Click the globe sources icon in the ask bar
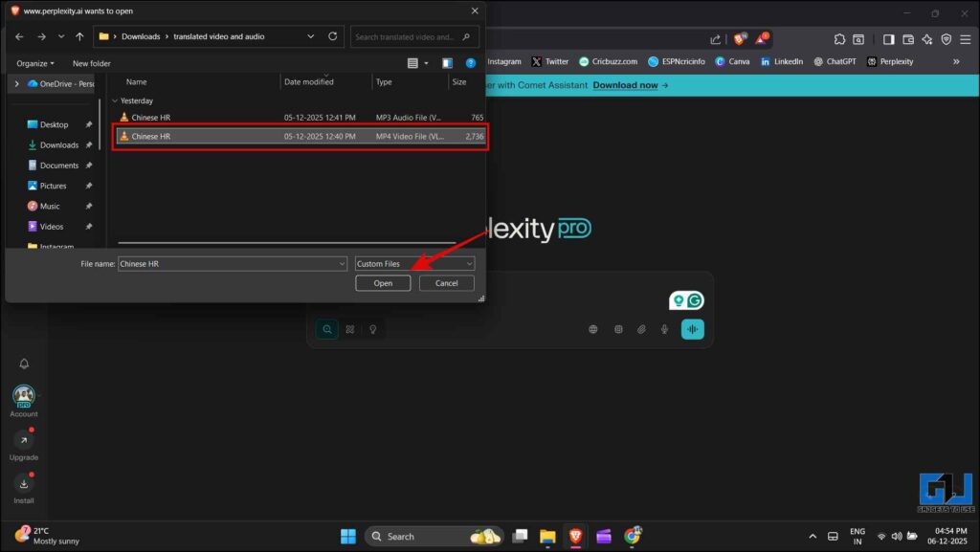The height and width of the screenshot is (552, 980). tap(593, 329)
